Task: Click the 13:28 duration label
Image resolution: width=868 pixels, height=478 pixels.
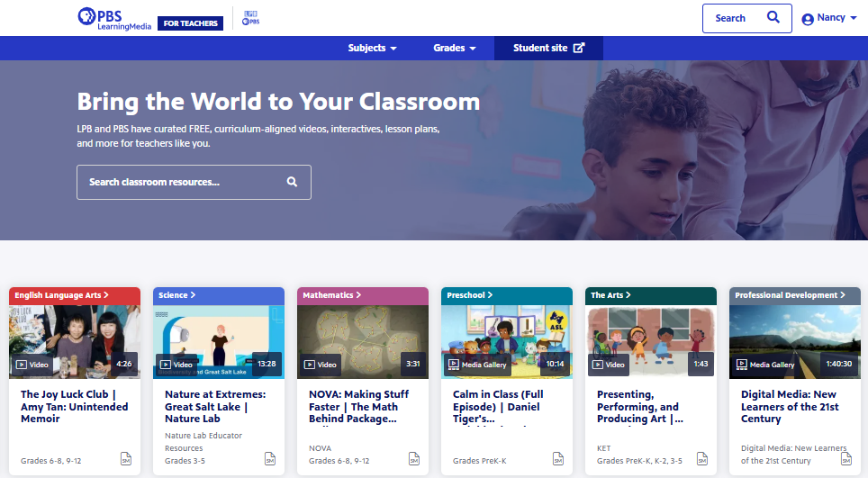Action: pos(267,364)
